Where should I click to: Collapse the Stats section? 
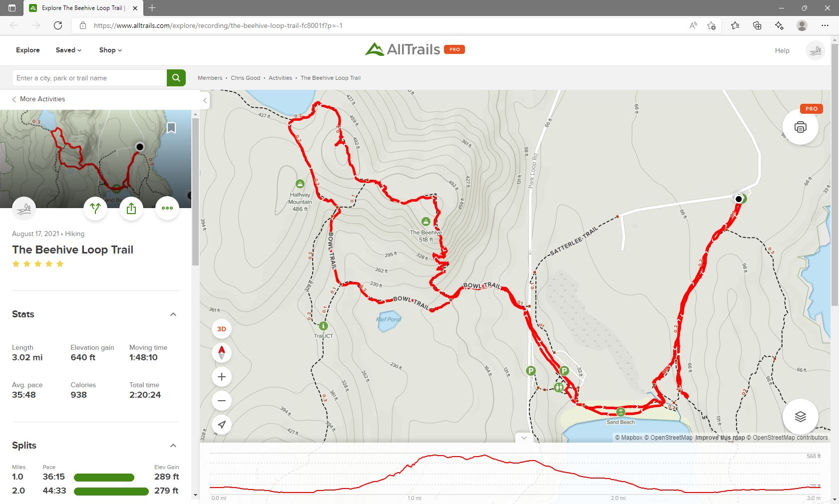(173, 314)
